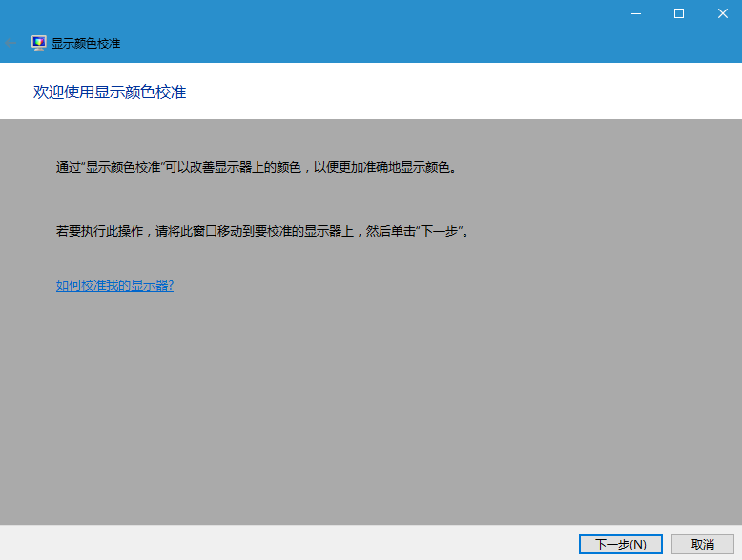Click the back arrow in the title bar

click(x=10, y=43)
